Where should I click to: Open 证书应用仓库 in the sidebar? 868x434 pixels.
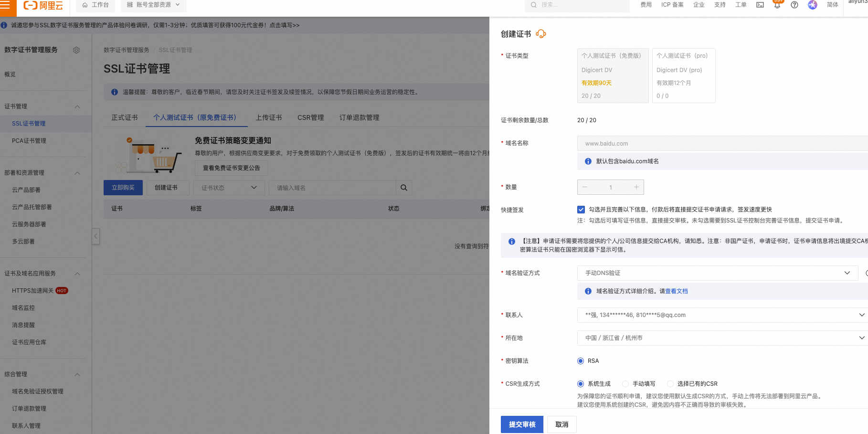click(29, 342)
